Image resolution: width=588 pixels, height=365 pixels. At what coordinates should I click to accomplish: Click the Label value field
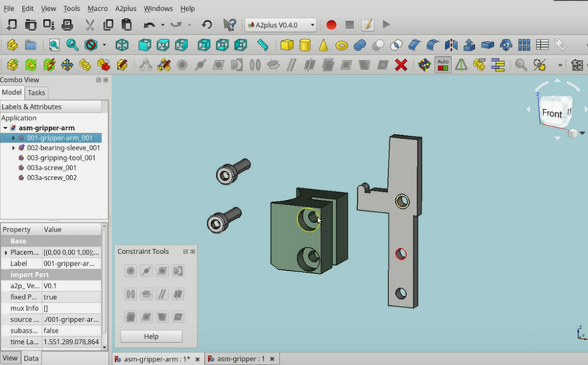[72, 264]
